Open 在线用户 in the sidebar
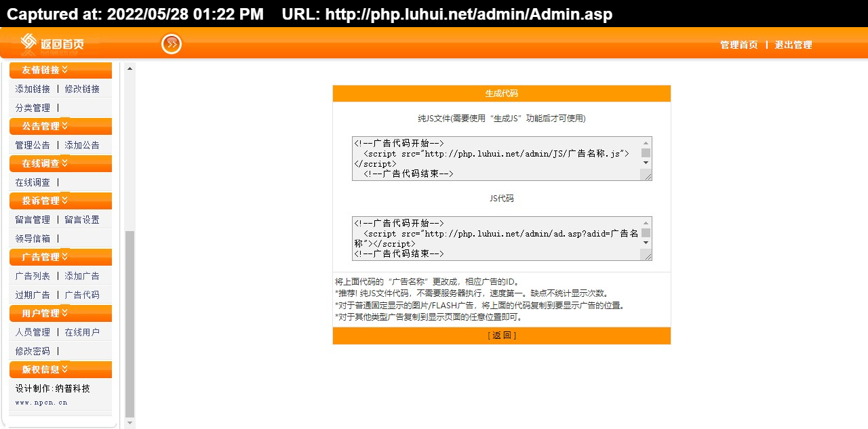This screenshot has height=429, width=868. click(82, 332)
